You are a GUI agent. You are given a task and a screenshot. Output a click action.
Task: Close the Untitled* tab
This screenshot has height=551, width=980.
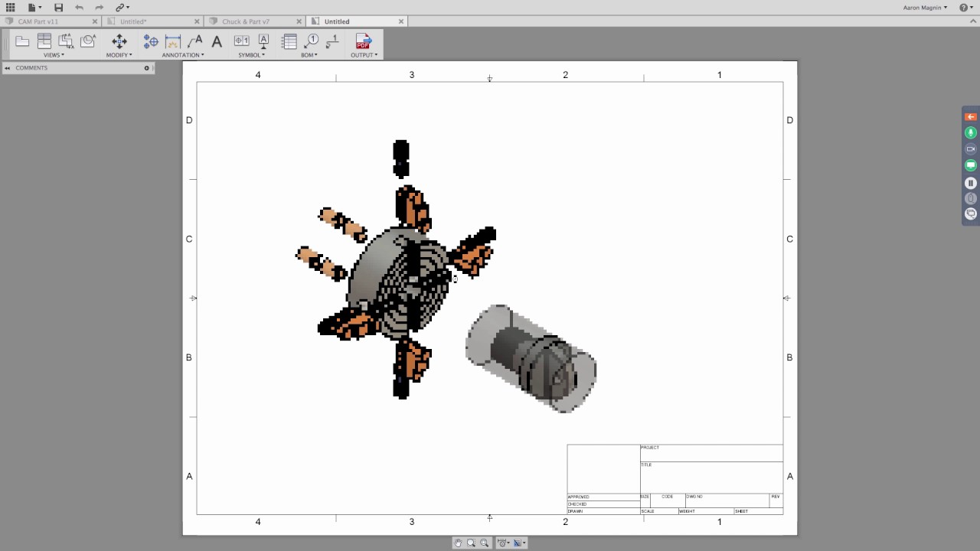coord(197,21)
